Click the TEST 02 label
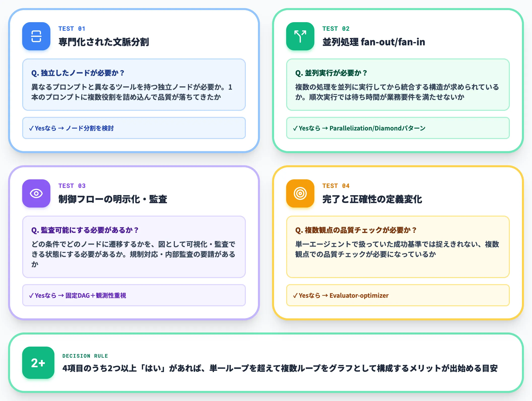The image size is (532, 401). [x=336, y=29]
